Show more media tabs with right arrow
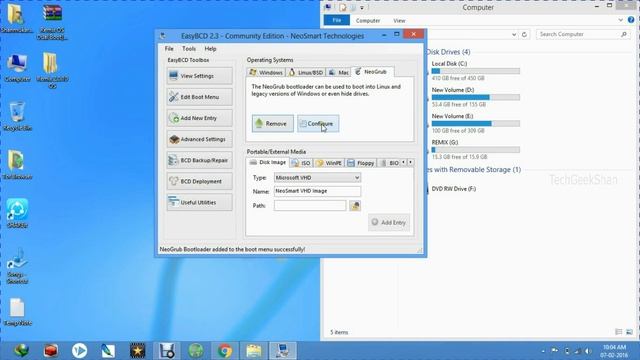The image size is (640, 360). click(x=410, y=162)
